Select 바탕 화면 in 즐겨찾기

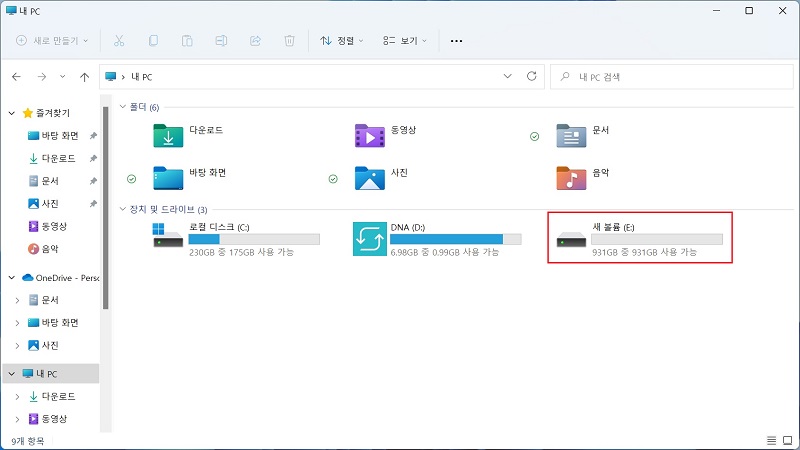[x=53, y=136]
